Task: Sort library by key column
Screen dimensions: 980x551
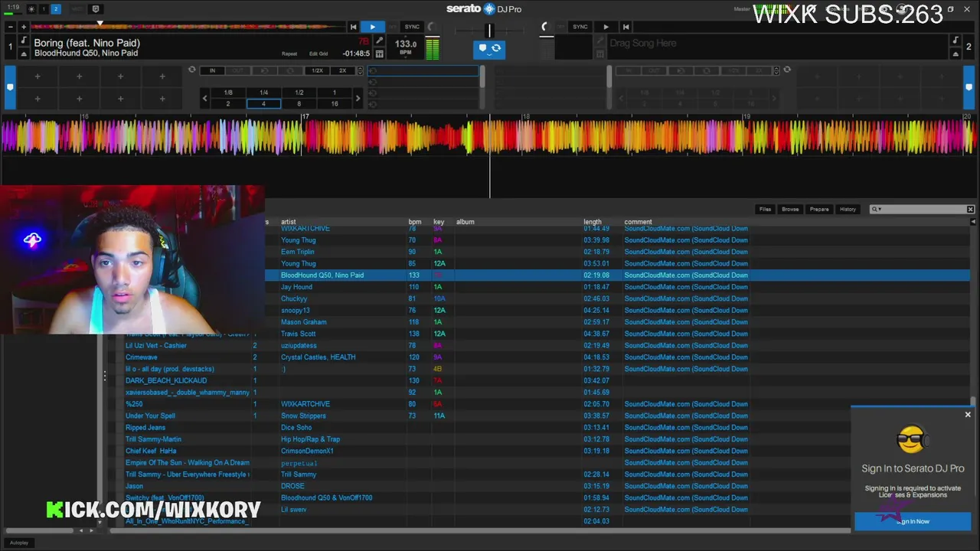Action: click(x=439, y=222)
